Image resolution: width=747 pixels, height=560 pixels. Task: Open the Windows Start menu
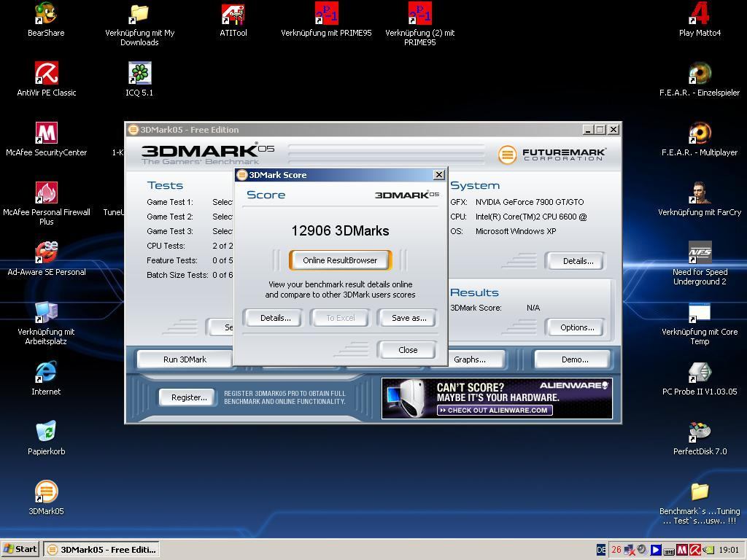click(20, 549)
